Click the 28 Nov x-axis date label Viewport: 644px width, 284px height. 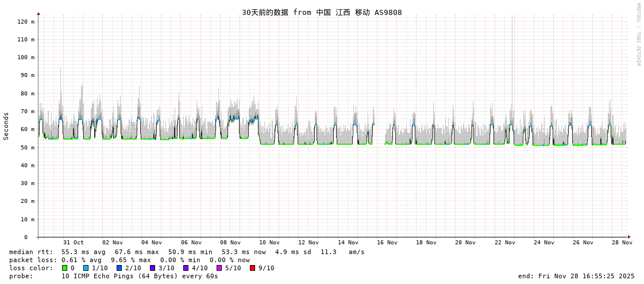tap(622, 243)
